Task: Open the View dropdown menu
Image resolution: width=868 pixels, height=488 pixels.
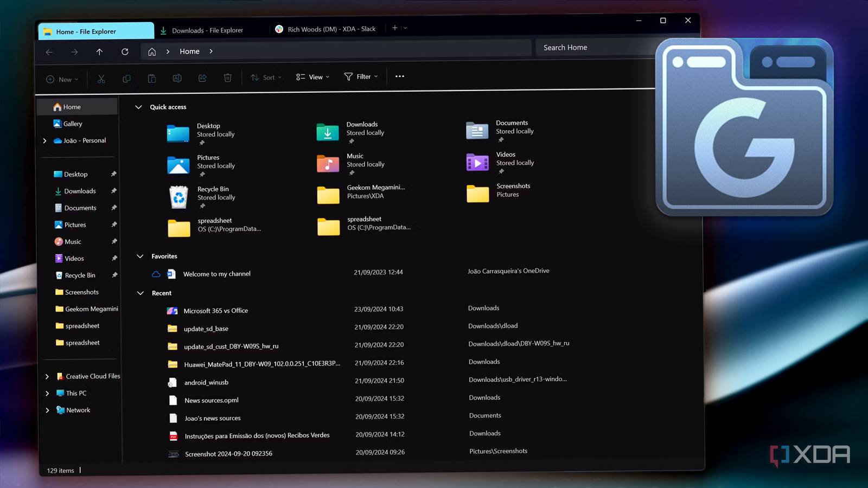Action: [x=312, y=77]
